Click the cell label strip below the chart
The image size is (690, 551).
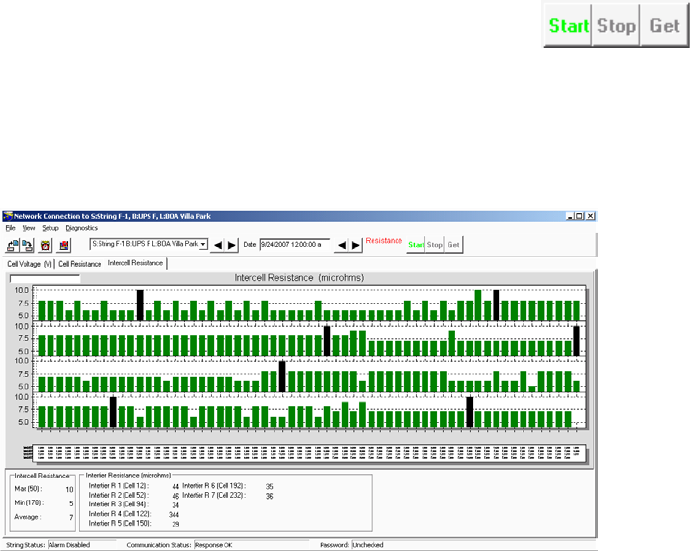click(x=309, y=453)
